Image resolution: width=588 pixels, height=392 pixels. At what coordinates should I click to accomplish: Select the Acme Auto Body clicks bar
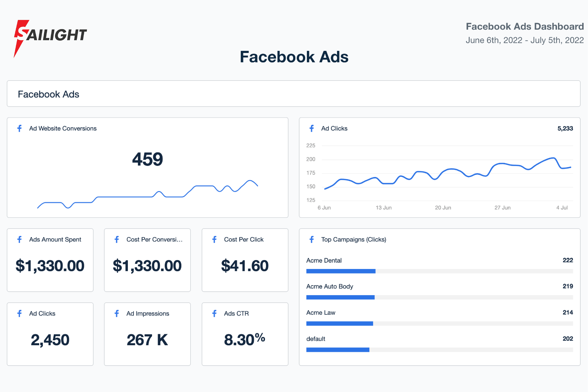pyautogui.click(x=439, y=297)
